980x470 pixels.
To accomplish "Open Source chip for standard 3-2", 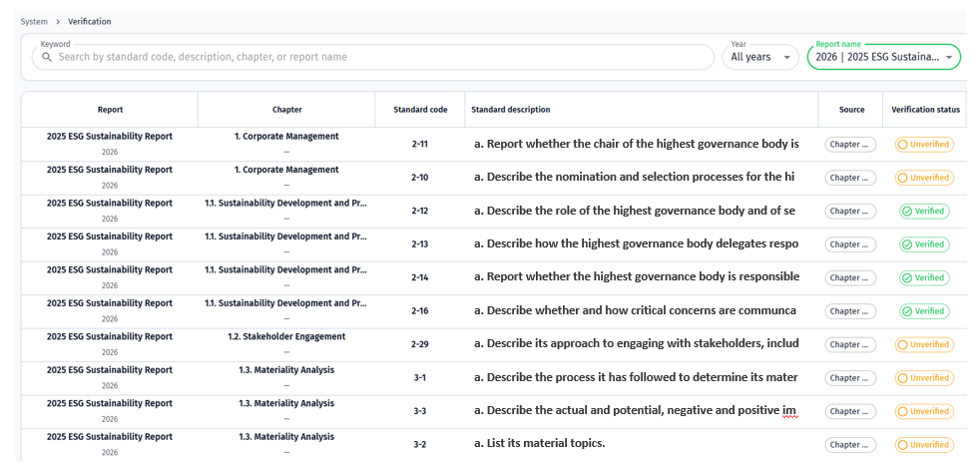I will pos(850,445).
